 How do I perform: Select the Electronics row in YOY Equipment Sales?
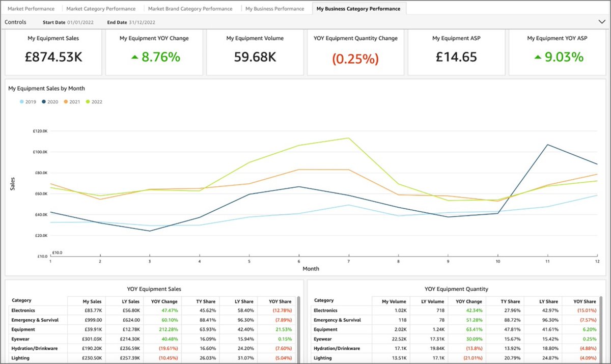(23, 310)
